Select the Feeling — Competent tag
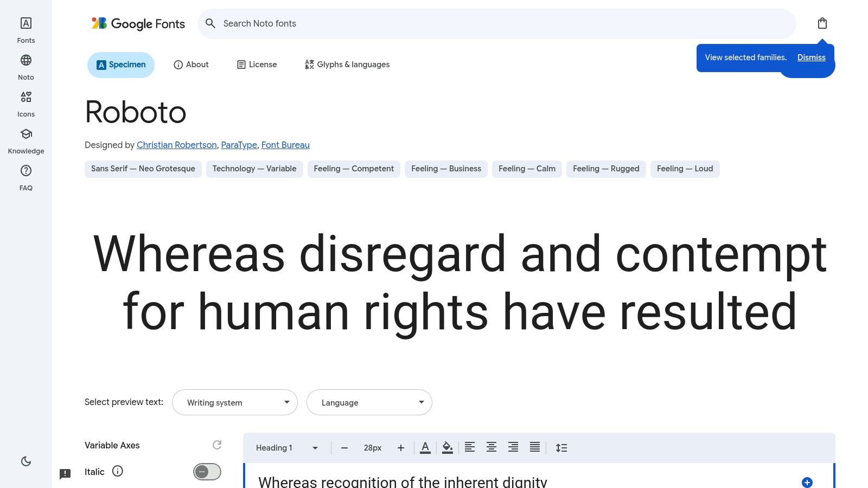The image size is (868, 488). (x=354, y=169)
